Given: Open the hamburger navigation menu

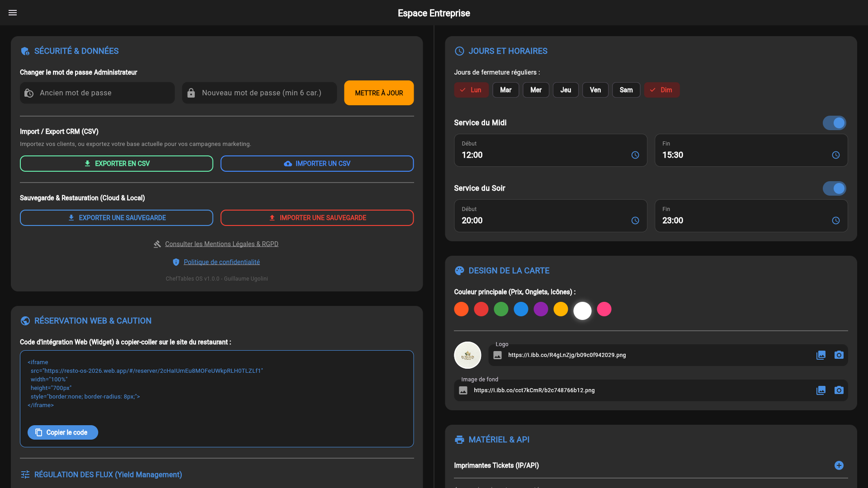Looking at the screenshot, I should [13, 13].
